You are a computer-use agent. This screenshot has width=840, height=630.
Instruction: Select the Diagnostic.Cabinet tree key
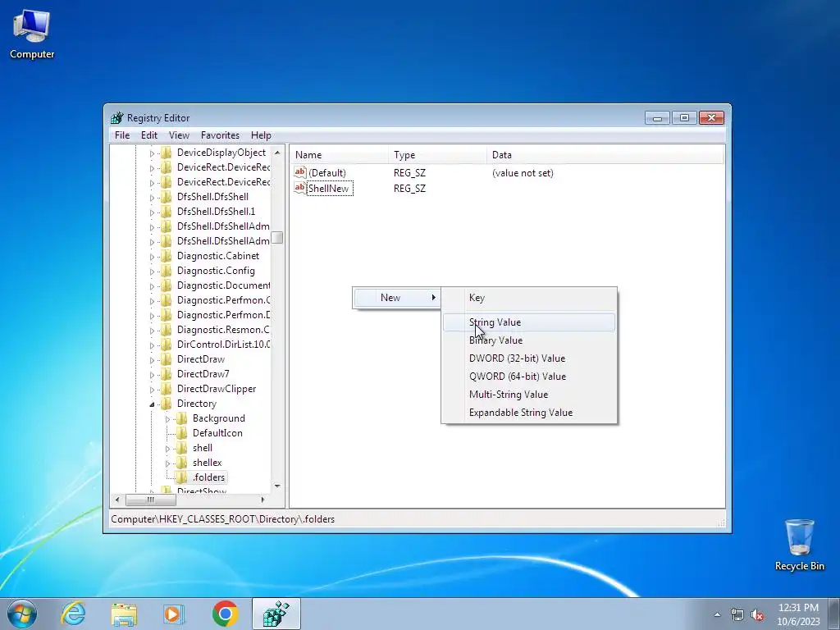[x=218, y=256]
